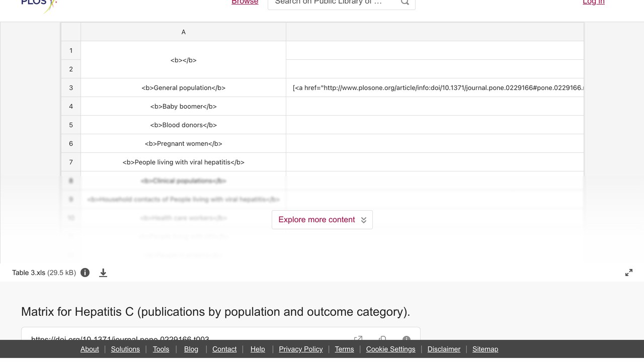Open the Sitemap footer link
644x362 pixels.
click(x=485, y=349)
